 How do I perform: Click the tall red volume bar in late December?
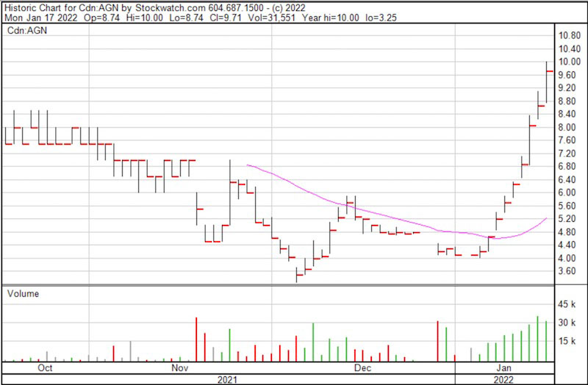pos(437,341)
